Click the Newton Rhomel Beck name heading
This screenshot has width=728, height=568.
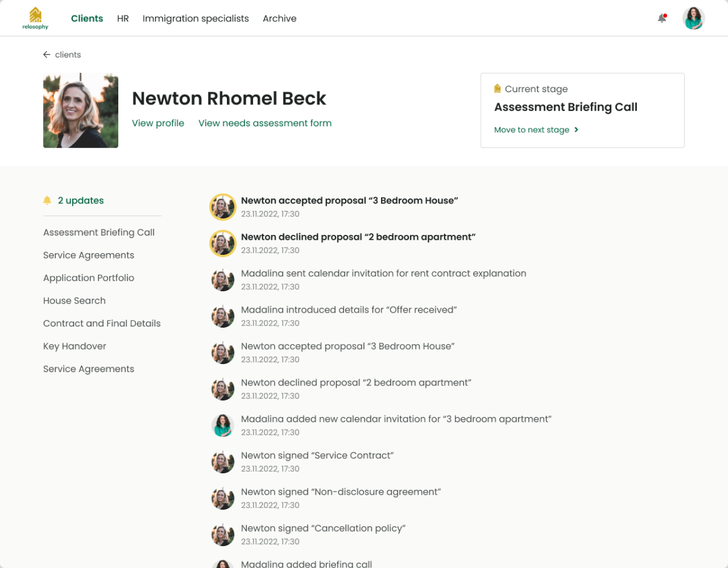(x=229, y=98)
